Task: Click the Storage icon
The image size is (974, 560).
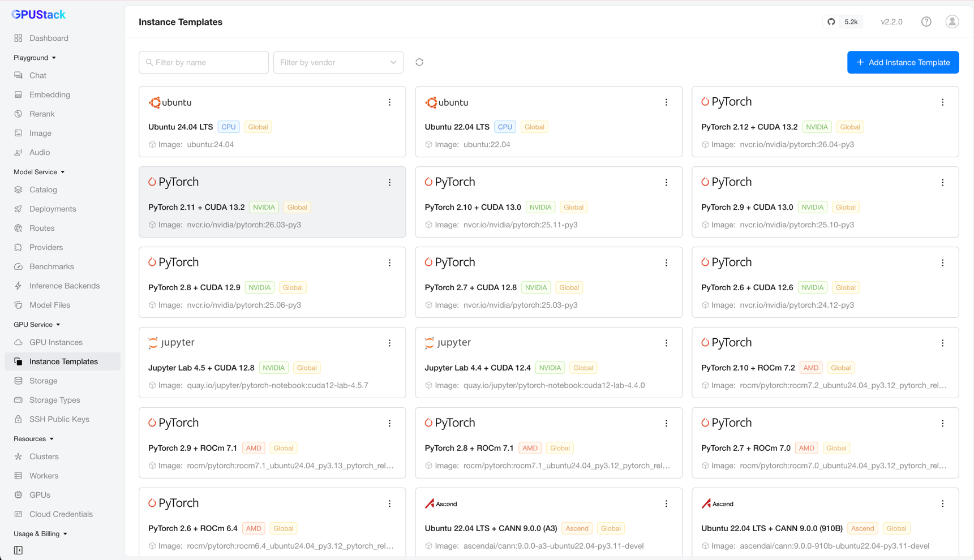Action: point(18,381)
